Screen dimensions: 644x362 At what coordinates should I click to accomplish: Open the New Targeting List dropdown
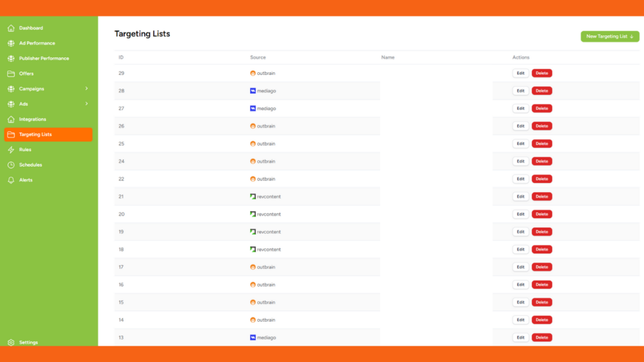[609, 37]
